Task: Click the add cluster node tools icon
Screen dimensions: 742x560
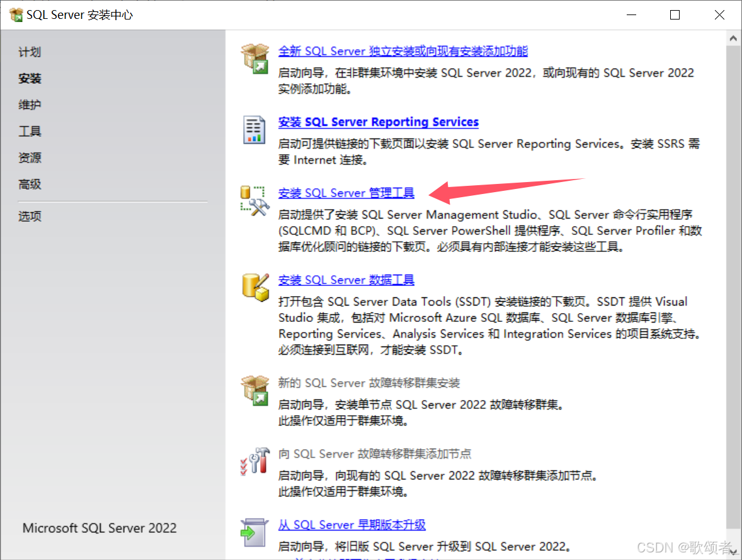Action: click(x=254, y=461)
